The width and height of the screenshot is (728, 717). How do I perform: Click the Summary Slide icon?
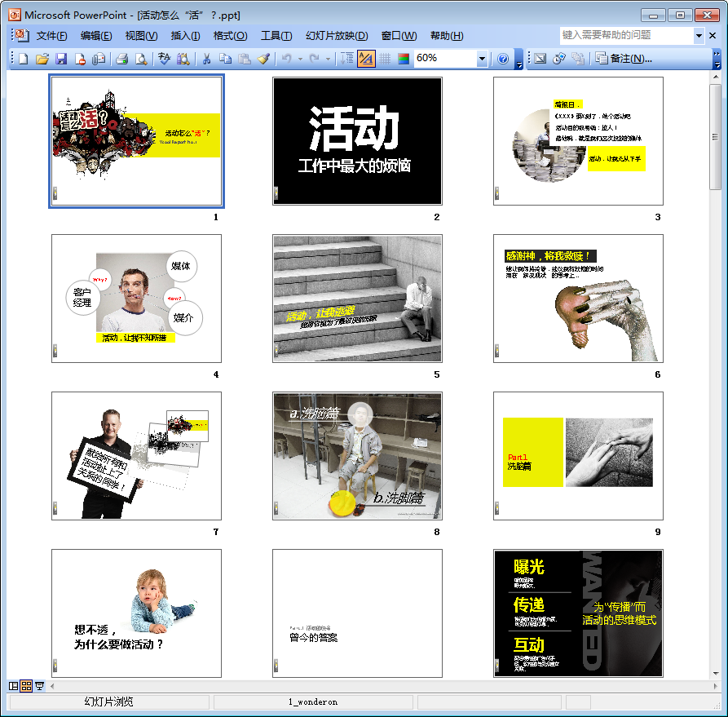point(578,59)
